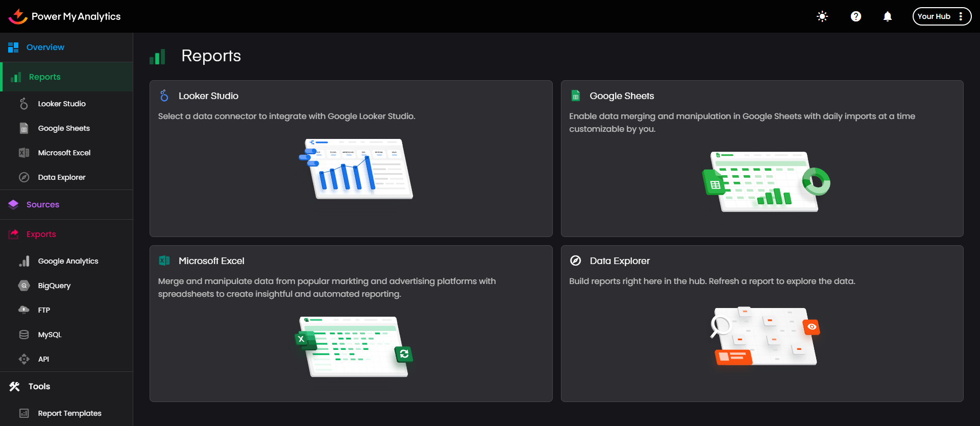Viewport: 980px width, 426px height.
Task: Open FTP export in sidebar
Action: click(44, 310)
